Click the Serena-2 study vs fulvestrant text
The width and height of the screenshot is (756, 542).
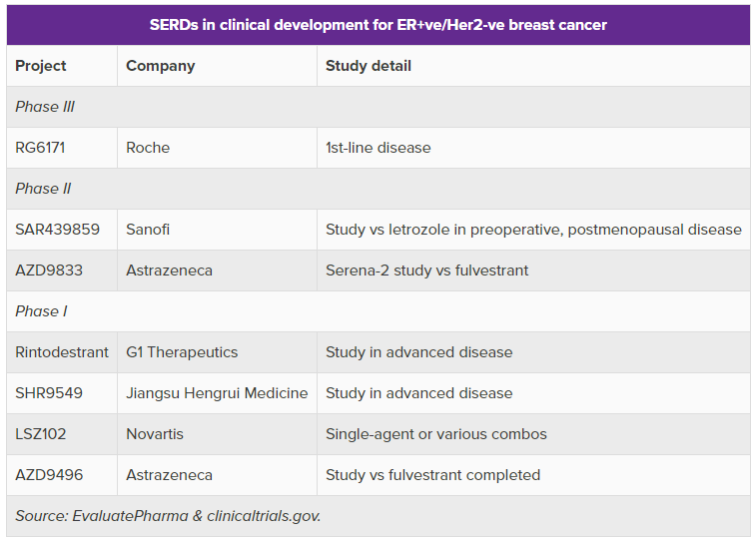click(426, 271)
